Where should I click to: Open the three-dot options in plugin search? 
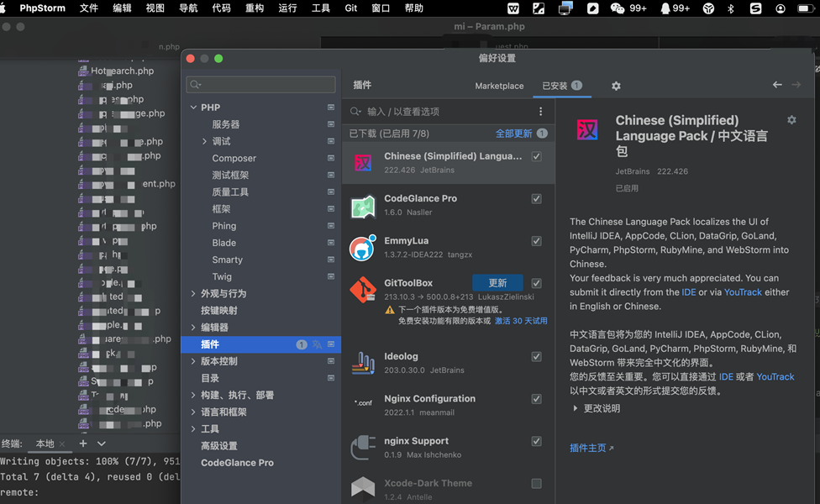click(x=541, y=112)
